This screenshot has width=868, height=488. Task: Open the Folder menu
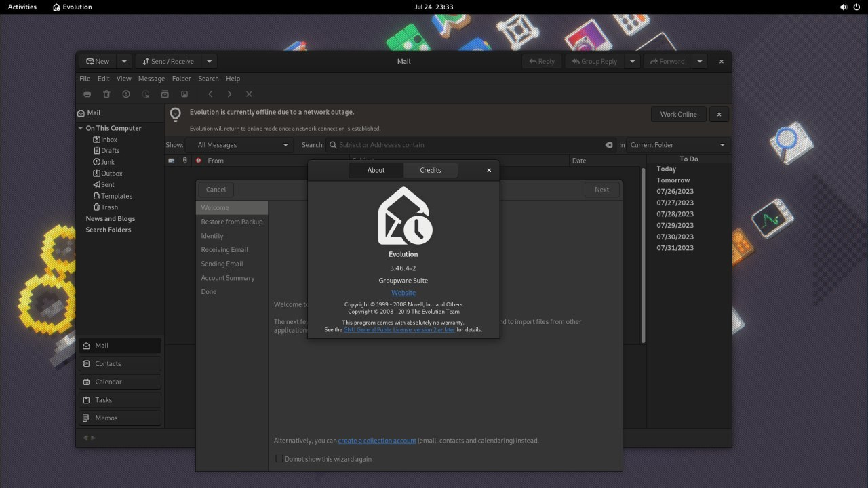181,79
